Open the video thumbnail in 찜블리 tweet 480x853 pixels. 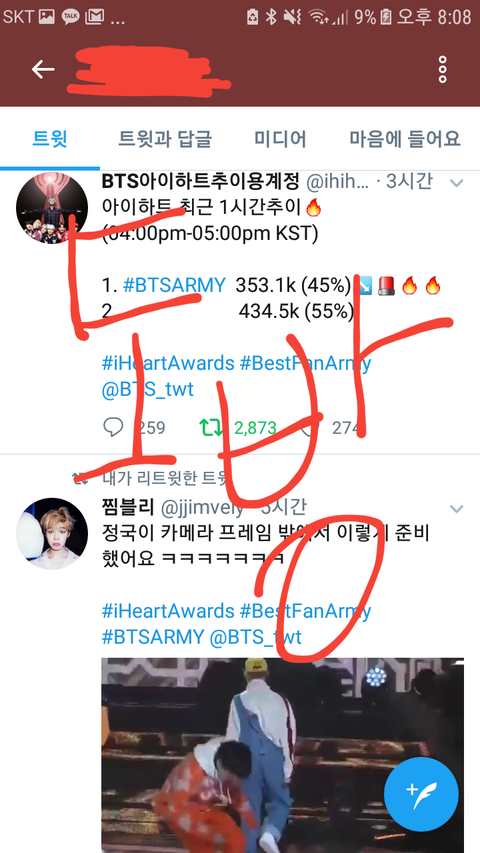[x=282, y=755]
